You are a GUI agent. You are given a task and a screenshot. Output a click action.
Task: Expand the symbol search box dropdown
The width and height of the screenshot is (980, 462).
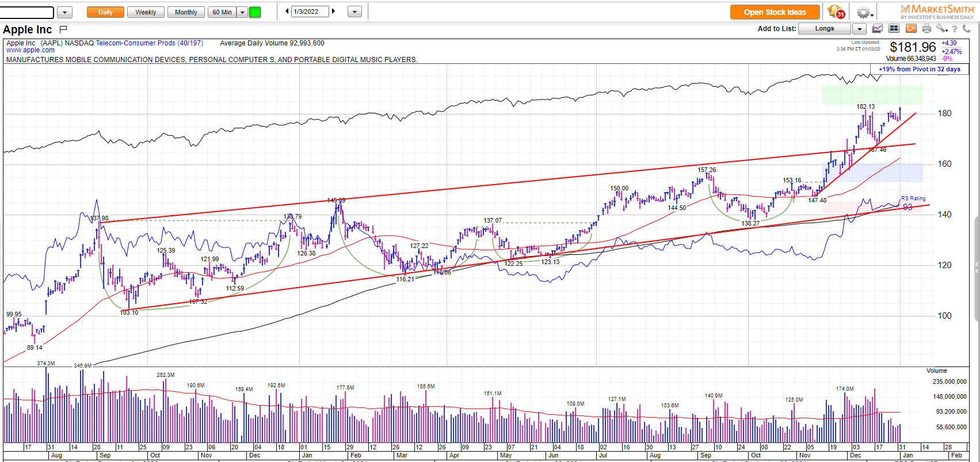(64, 12)
